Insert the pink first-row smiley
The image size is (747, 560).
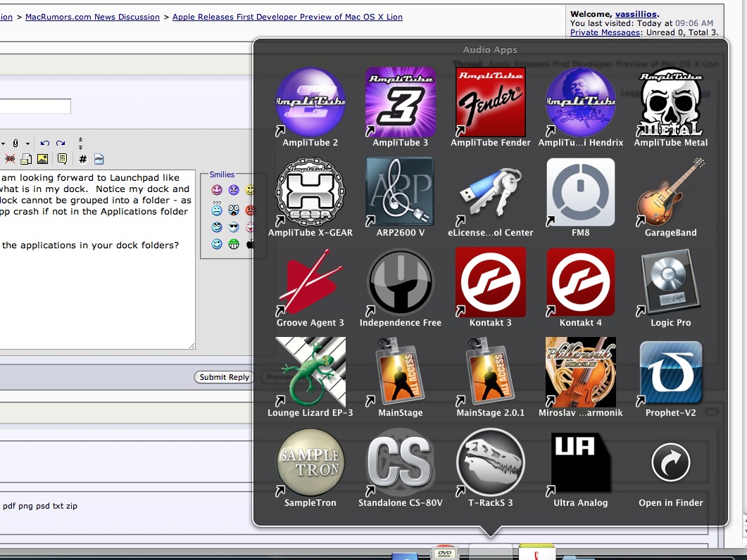217,190
